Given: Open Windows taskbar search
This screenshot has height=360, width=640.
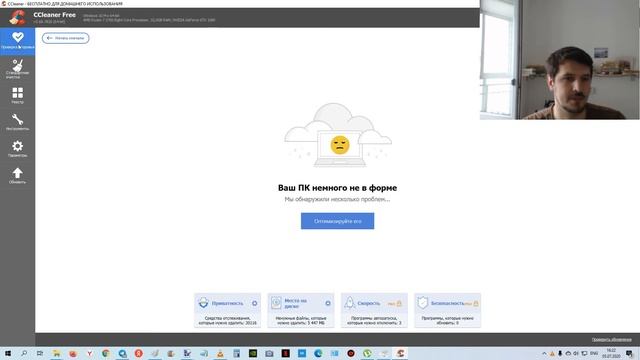Looking at the screenshot, I should click(24, 353).
